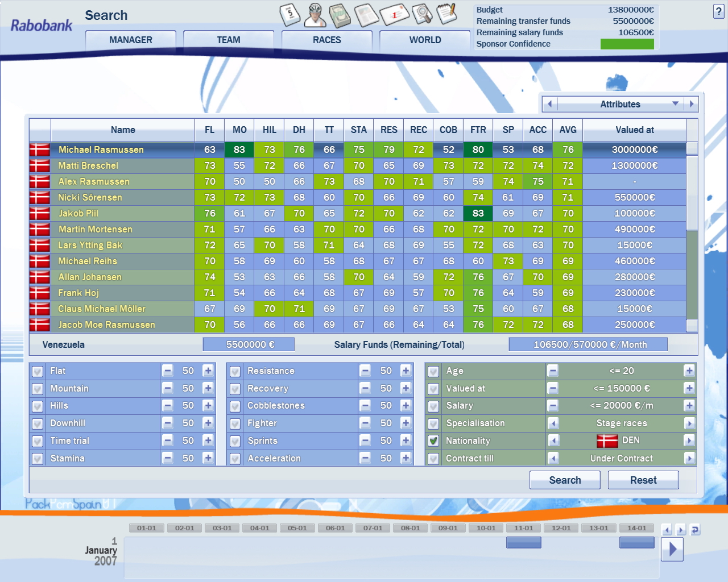
Task: Click the Reset filters button
Action: tap(643, 480)
